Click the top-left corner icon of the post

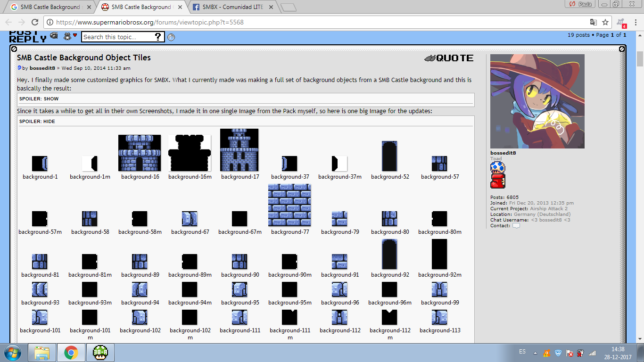tap(14, 49)
